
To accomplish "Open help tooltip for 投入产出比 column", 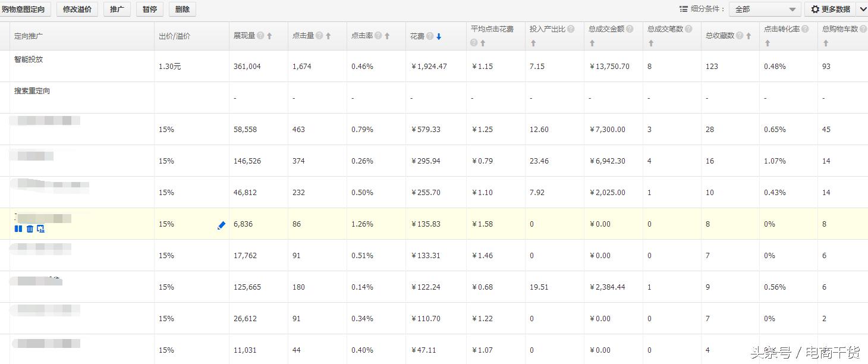I will click(x=571, y=29).
